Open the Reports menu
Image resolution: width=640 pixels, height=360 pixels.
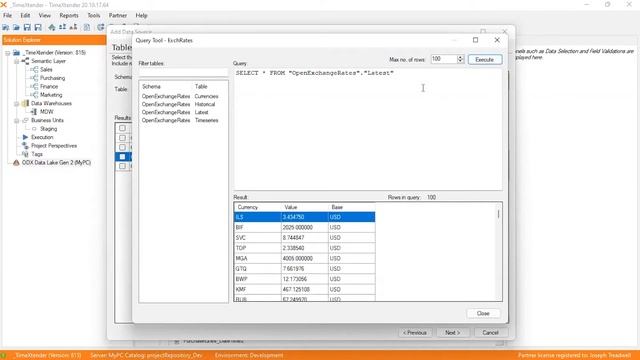[69, 16]
